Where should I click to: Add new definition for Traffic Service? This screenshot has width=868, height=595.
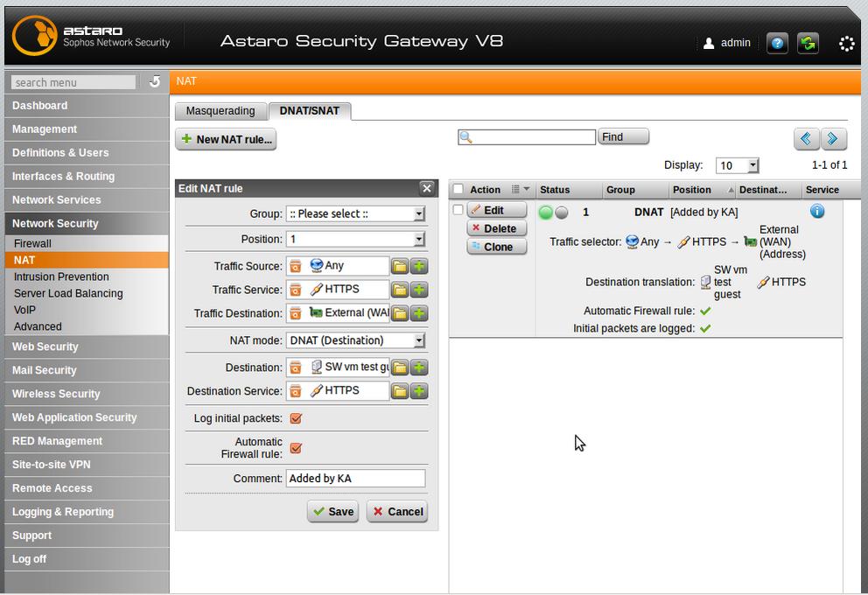click(419, 290)
